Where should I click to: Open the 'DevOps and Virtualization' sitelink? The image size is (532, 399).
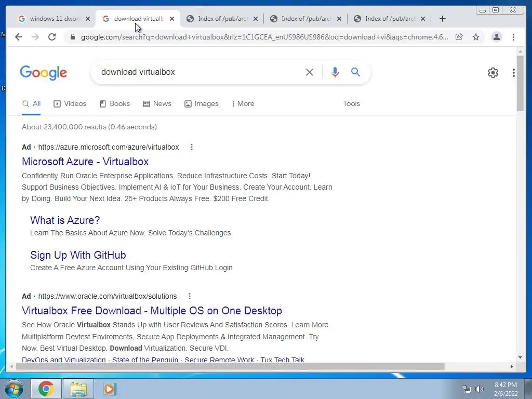click(x=64, y=360)
